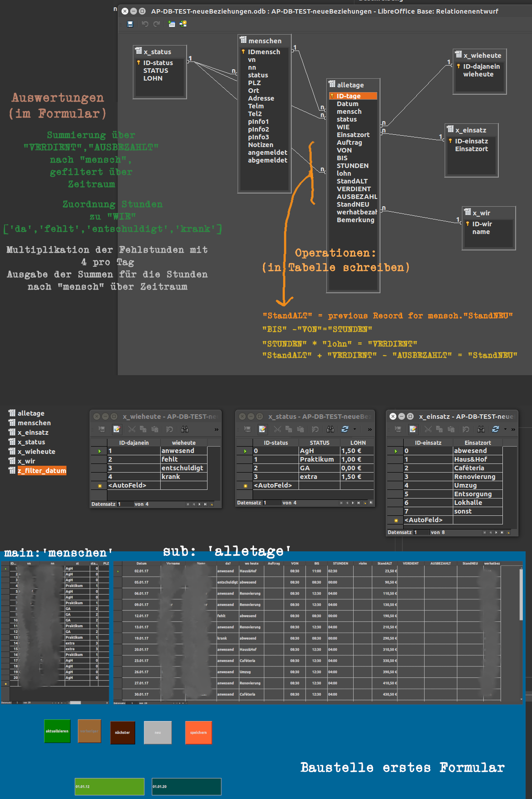532x799 pixels.
Task: Click the 'entschuldigt' cell in x_wieheute table
Action: click(184, 468)
